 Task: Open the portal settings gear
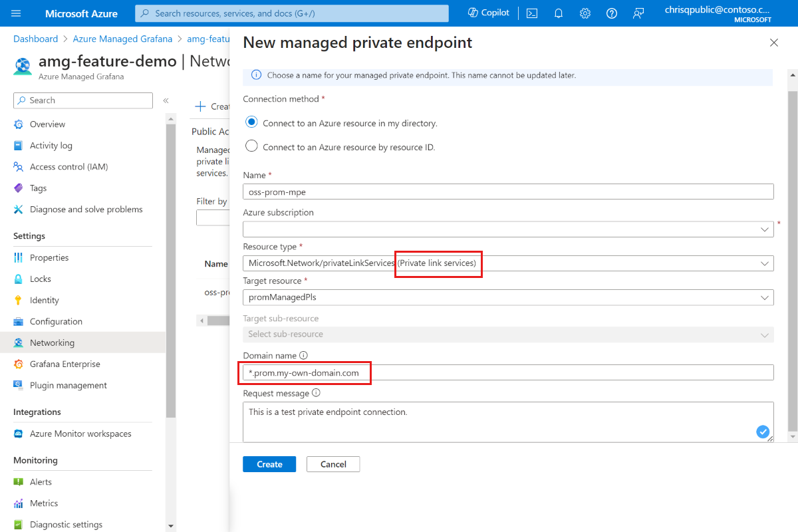[x=585, y=13]
